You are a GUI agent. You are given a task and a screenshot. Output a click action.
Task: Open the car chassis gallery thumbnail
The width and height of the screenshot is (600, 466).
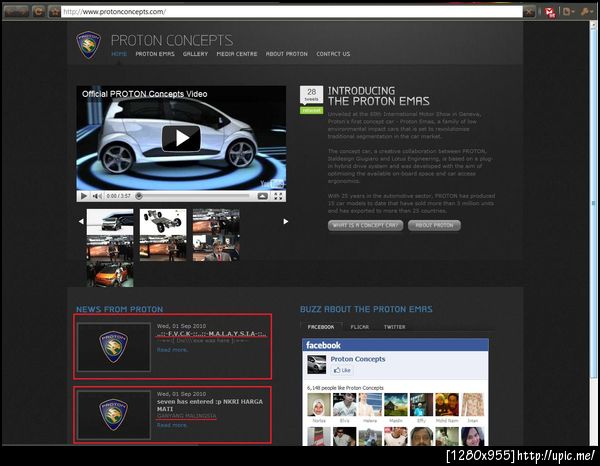click(163, 222)
